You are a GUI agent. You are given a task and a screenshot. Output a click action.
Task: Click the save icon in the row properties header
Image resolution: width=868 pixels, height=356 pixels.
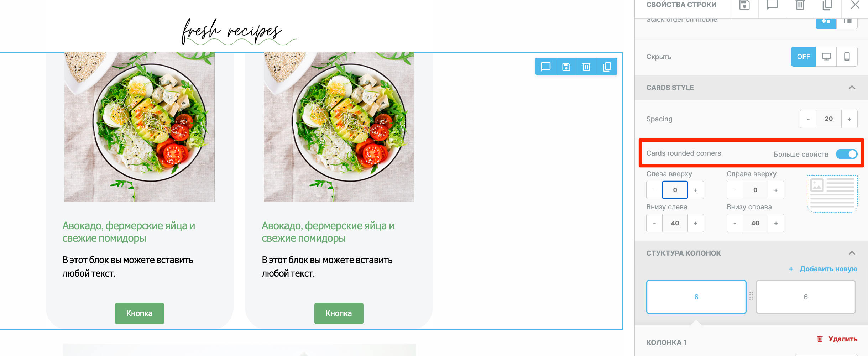pyautogui.click(x=744, y=5)
